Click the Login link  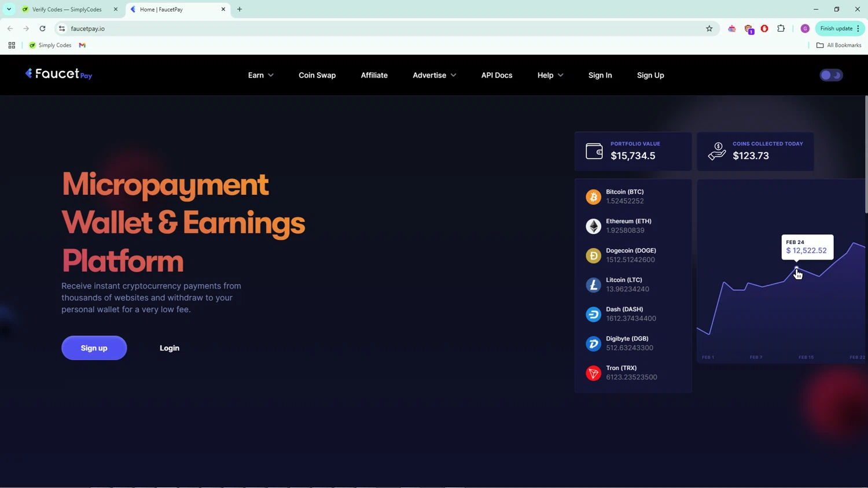coord(170,348)
